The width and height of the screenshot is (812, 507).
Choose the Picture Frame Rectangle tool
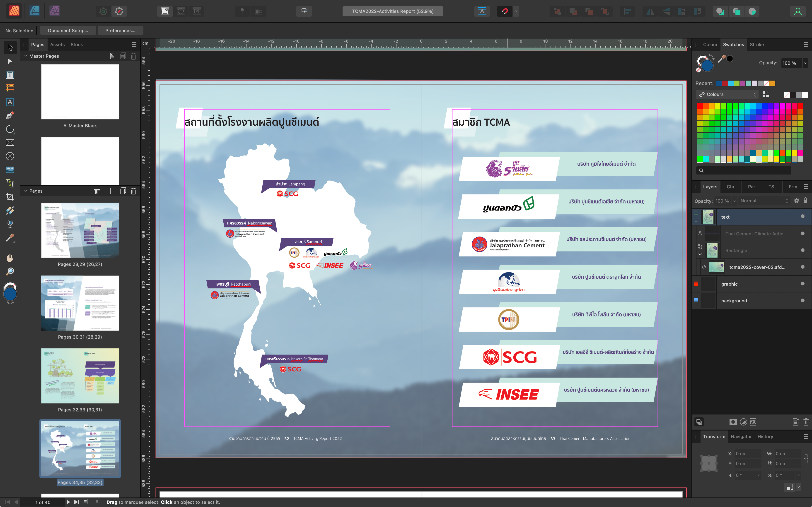(x=10, y=143)
